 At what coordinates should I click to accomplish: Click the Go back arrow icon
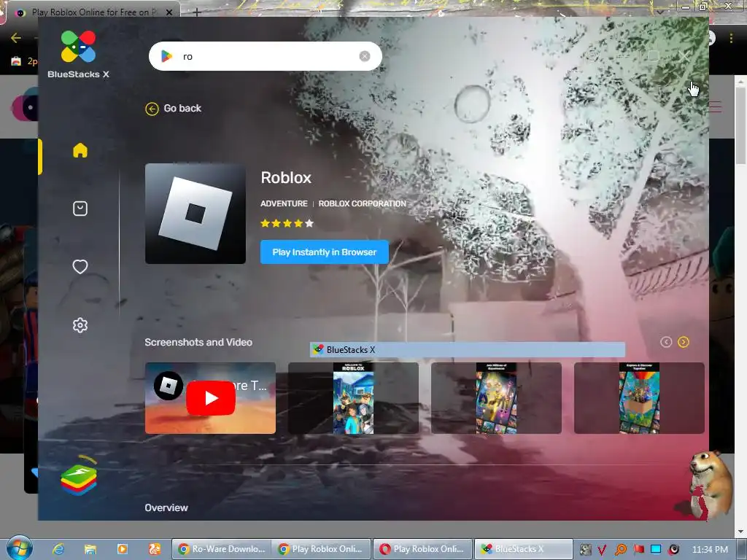[x=152, y=109]
